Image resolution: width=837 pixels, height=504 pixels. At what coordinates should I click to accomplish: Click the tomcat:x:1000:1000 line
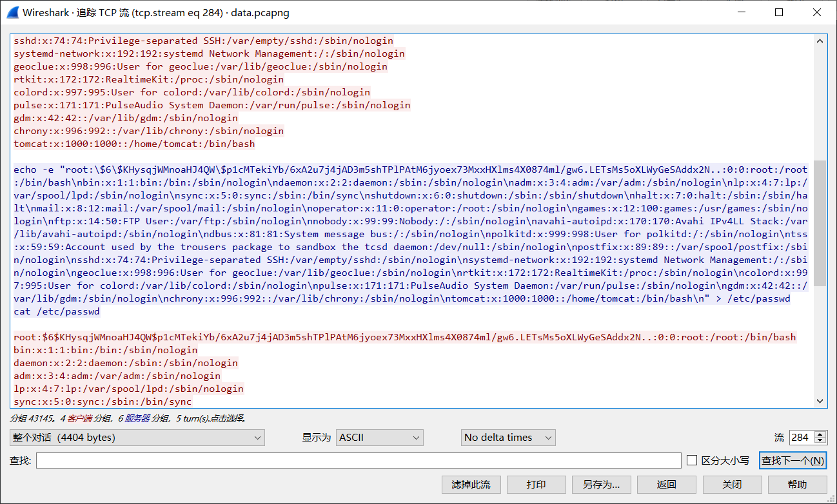coord(134,144)
